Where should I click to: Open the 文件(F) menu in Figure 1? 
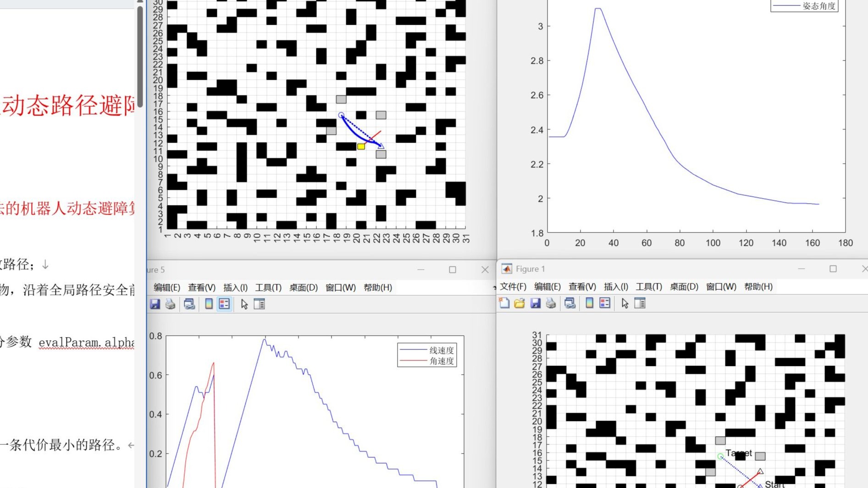click(513, 287)
